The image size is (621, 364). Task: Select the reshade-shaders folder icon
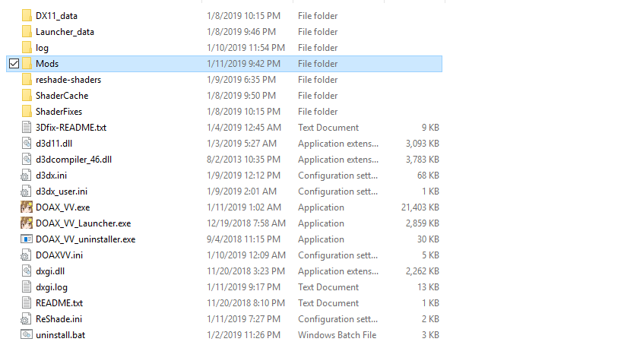pyautogui.click(x=27, y=80)
